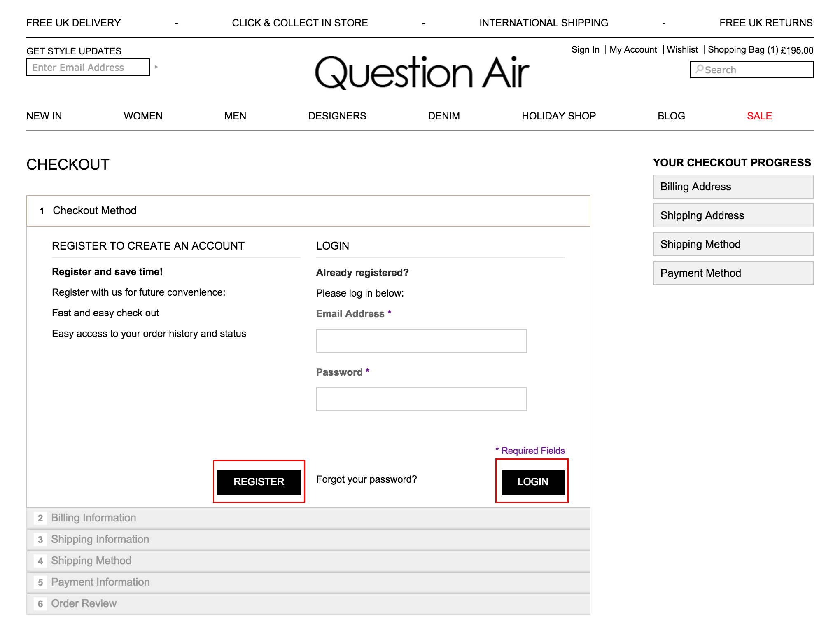Viewport: 840px width, 631px height.
Task: Go to My Account
Action: click(x=633, y=50)
